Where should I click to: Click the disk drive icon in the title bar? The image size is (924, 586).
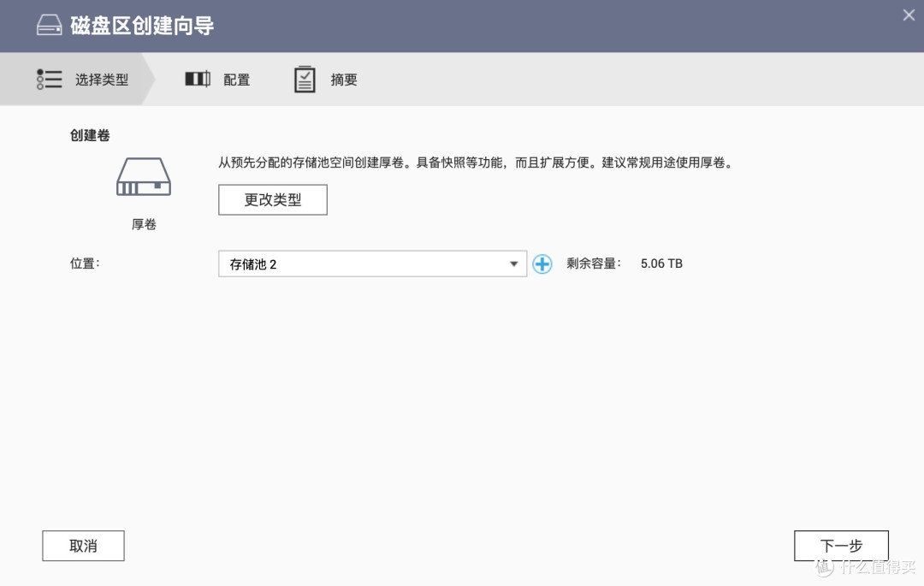point(49,25)
